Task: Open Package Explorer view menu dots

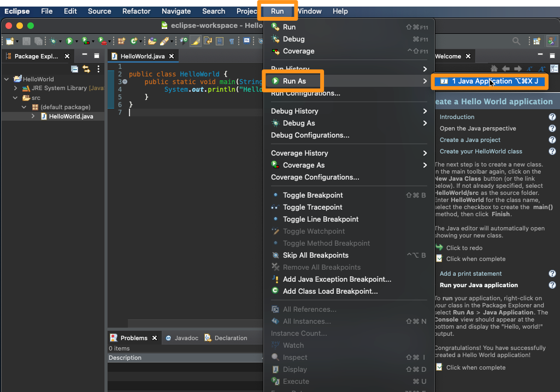Action: pos(98,69)
